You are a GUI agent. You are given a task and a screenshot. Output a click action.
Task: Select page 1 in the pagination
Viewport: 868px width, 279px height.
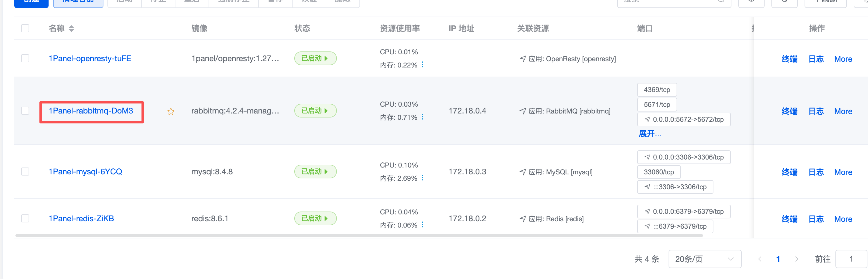click(778, 259)
